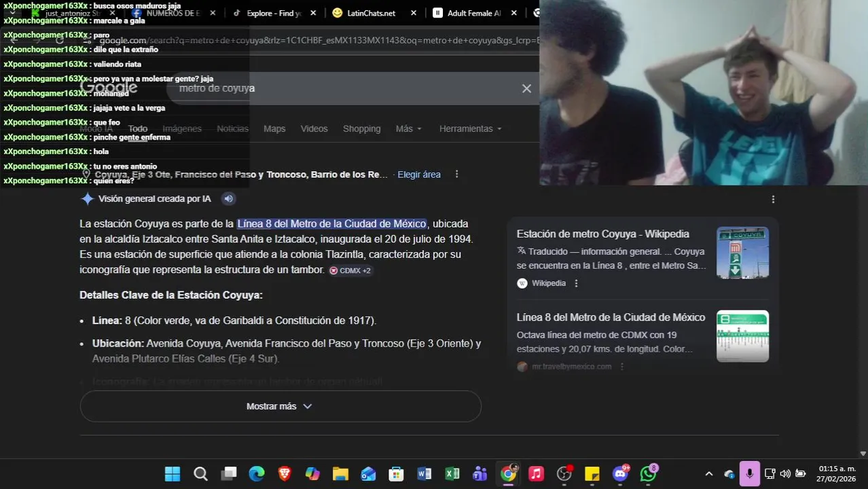Open Sticky Notes from taskbar
Image resolution: width=868 pixels, height=489 pixels.
pos(592,473)
